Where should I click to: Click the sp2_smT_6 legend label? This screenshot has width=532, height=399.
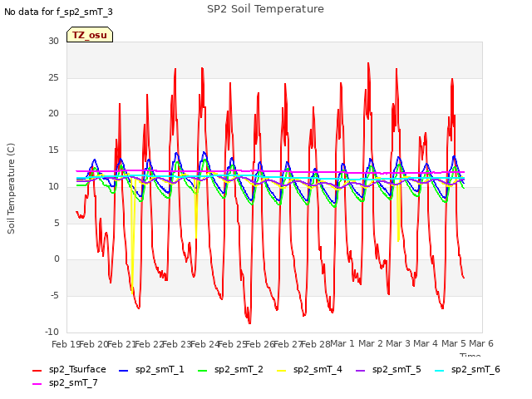tap(475, 369)
